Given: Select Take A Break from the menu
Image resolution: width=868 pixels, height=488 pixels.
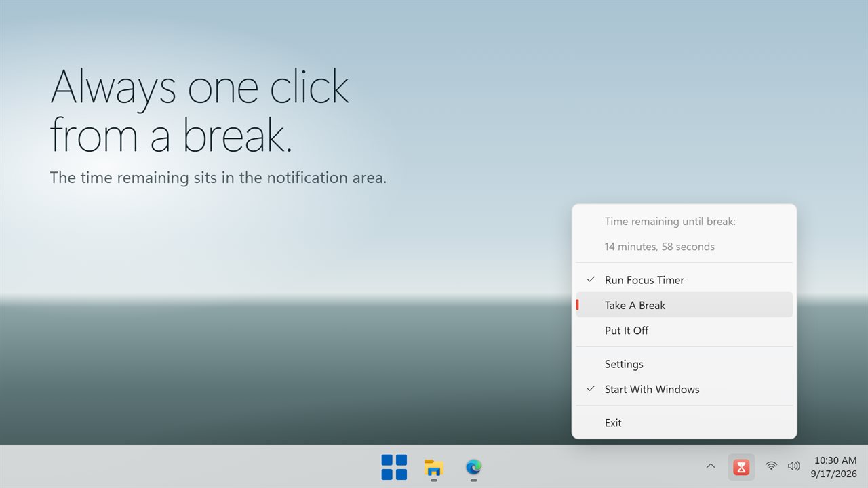Looking at the screenshot, I should coord(684,305).
